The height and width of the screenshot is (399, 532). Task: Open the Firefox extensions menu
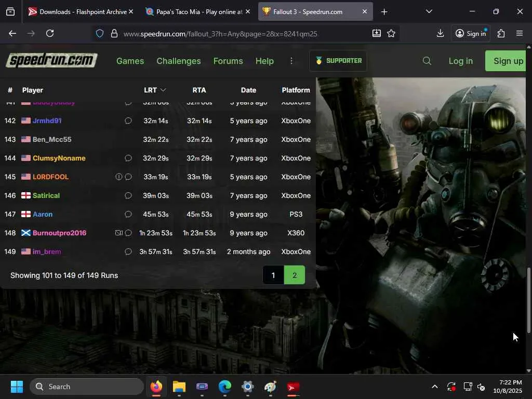(x=501, y=33)
